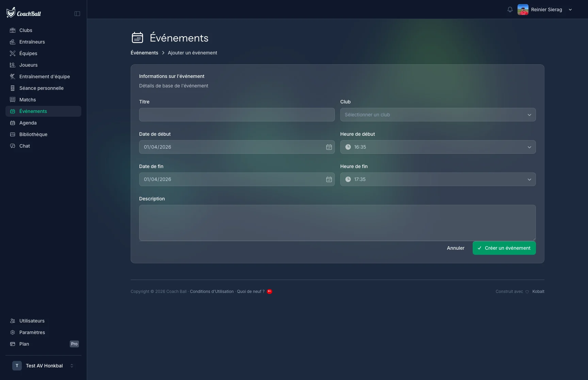The width and height of the screenshot is (588, 380).
Task: Open Paramètres settings page
Action: click(x=43, y=332)
